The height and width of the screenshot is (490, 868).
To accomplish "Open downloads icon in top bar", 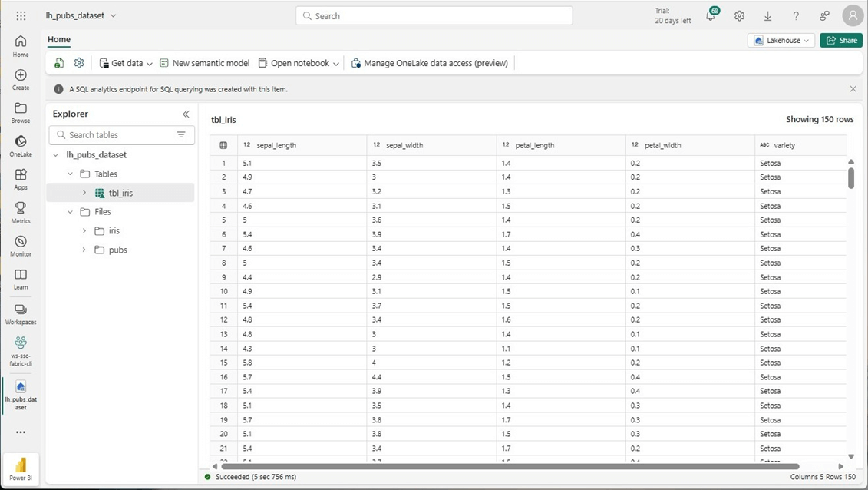I will (x=767, y=16).
